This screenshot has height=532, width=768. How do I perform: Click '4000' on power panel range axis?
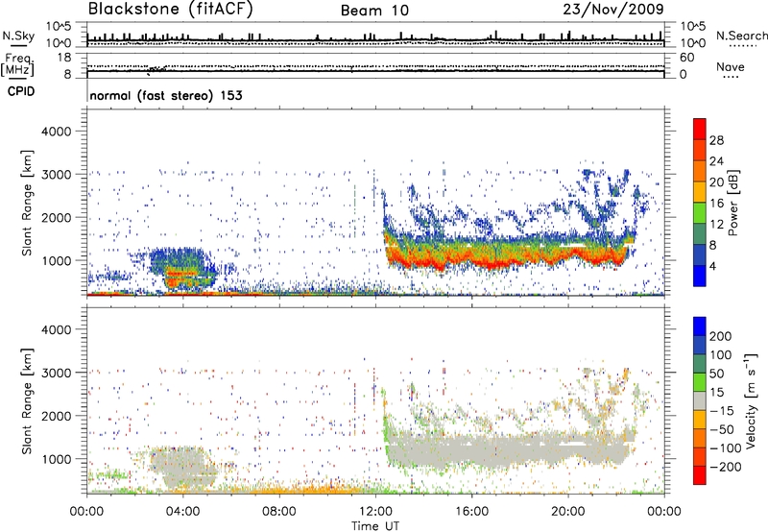click(x=56, y=131)
